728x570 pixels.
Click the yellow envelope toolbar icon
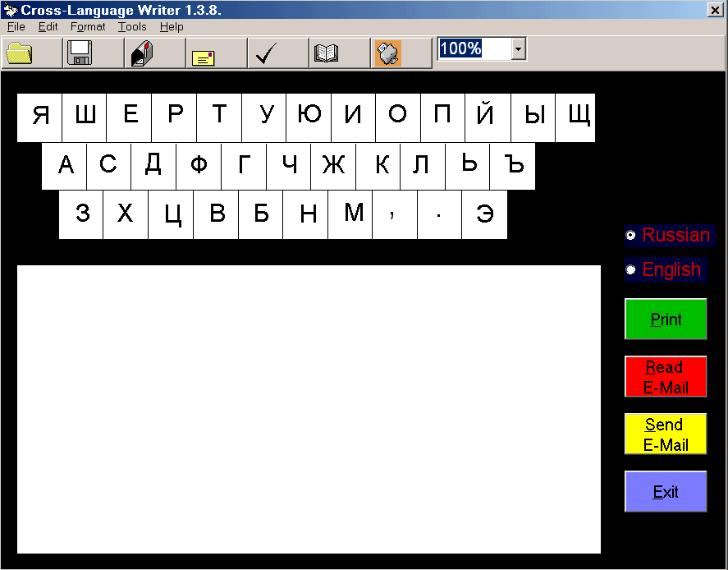tap(217, 53)
